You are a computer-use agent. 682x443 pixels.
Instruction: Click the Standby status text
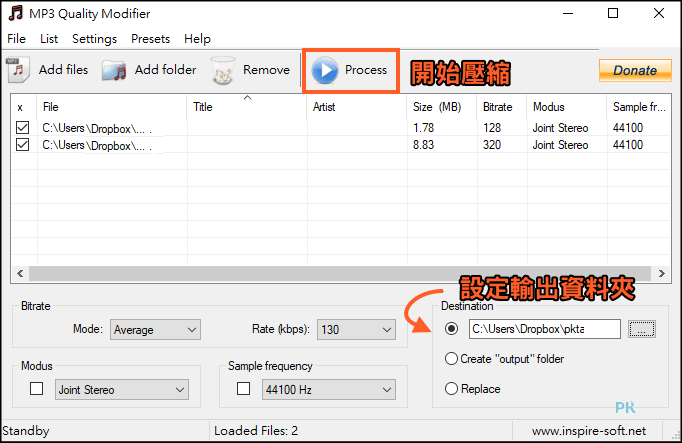pos(26,431)
